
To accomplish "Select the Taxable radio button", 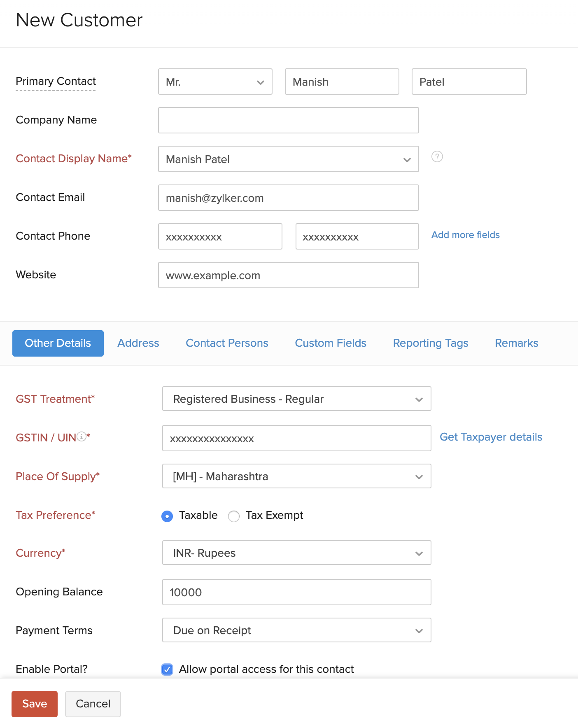I will coord(167,516).
